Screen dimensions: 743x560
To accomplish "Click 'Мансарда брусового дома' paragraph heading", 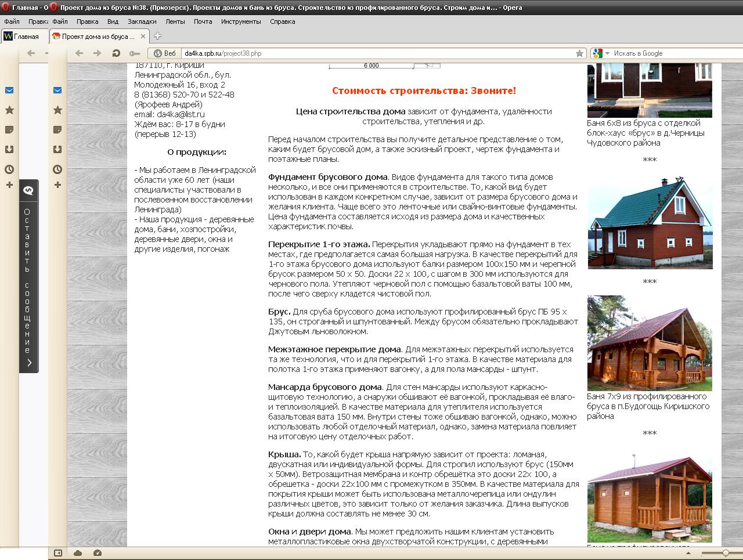I will (325, 387).
